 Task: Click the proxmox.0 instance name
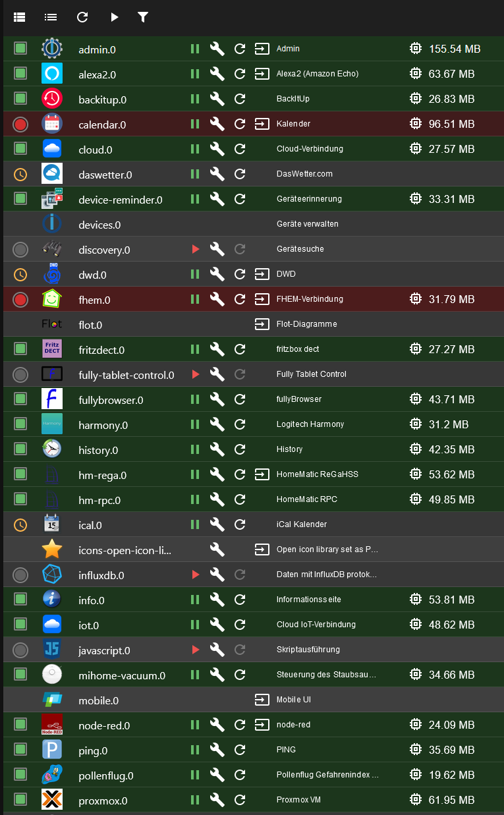pos(103,801)
